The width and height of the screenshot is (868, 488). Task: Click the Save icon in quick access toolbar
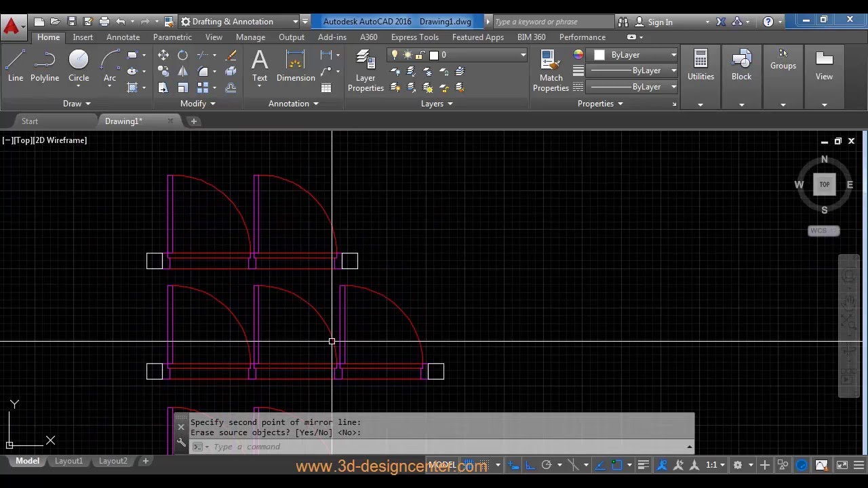[72, 22]
